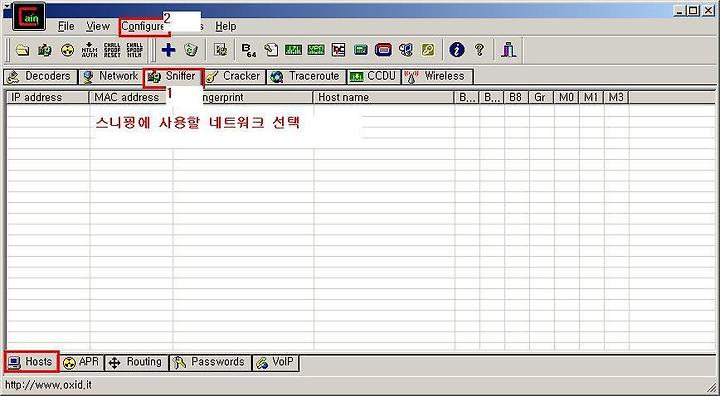Click the CHALL SPOOF NTLM toolbar icon
Viewport: 720px width, 396px height.
[135, 50]
